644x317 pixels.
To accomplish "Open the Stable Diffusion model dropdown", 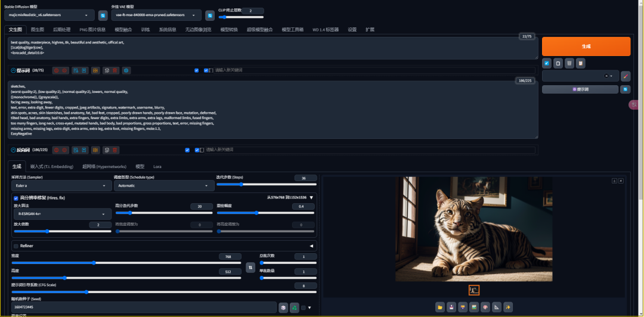I will 49,15.
